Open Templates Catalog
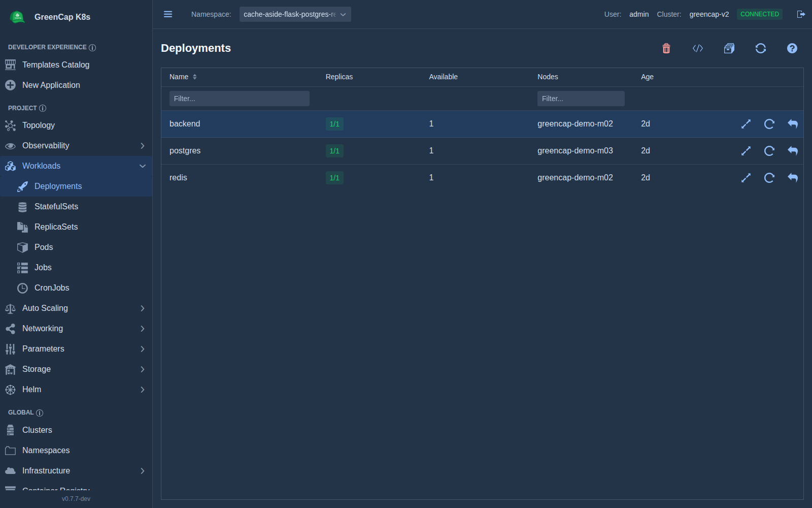This screenshot has width=812, height=508. click(76, 65)
